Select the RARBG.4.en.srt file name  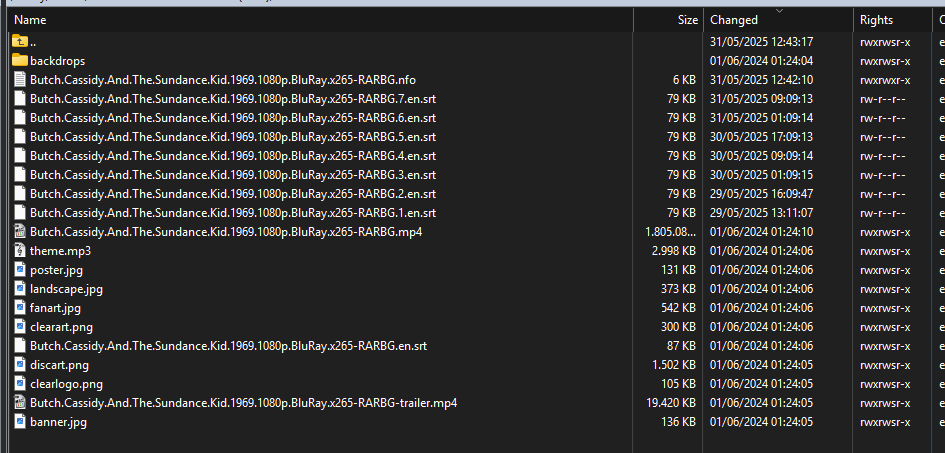coord(233,156)
